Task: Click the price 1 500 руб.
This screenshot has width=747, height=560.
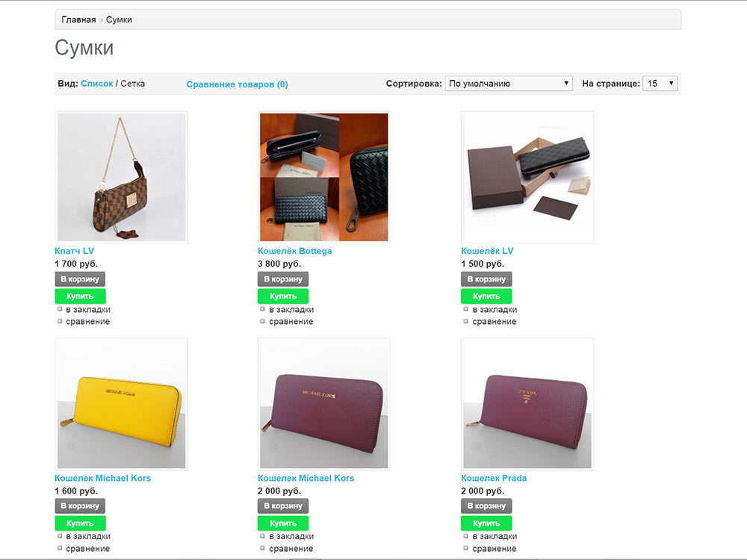Action: point(483,264)
